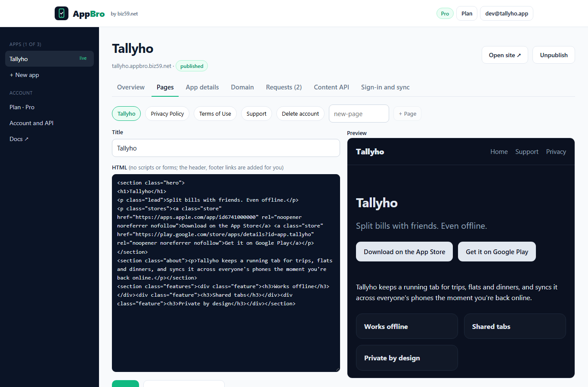Switch to the App details tab
Viewport: 588px width, 387px height.
point(202,87)
